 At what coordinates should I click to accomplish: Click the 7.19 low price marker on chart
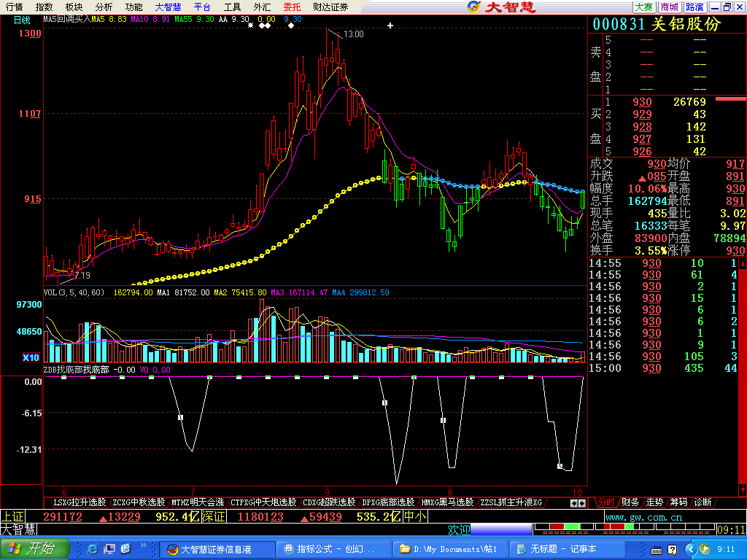tap(82, 275)
